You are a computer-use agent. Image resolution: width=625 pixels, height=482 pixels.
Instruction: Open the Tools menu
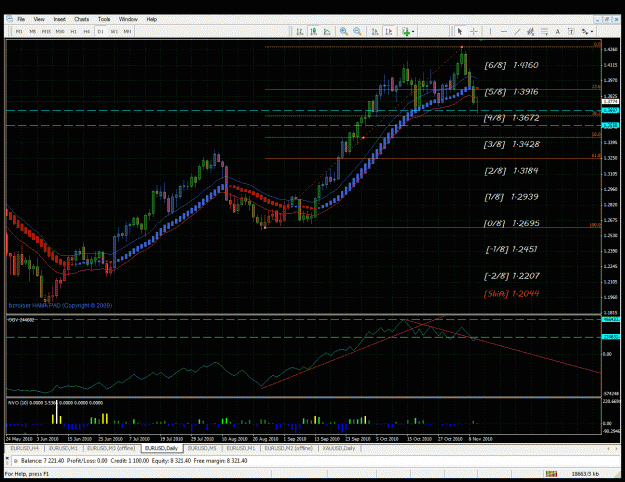(x=104, y=19)
